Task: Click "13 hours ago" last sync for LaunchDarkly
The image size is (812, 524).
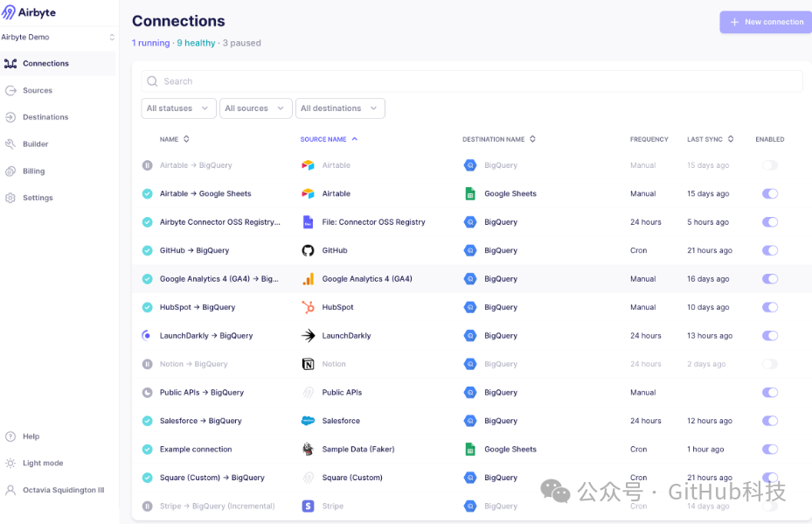Action: click(x=710, y=336)
